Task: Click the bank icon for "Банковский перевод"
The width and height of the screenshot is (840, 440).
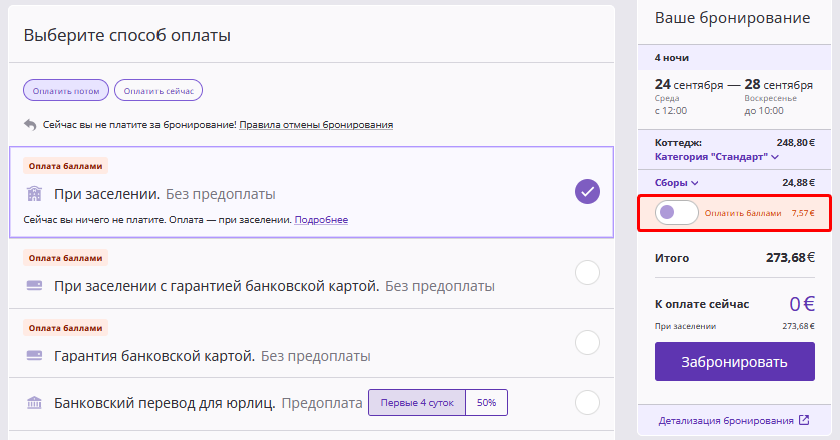Action: pyautogui.click(x=34, y=403)
